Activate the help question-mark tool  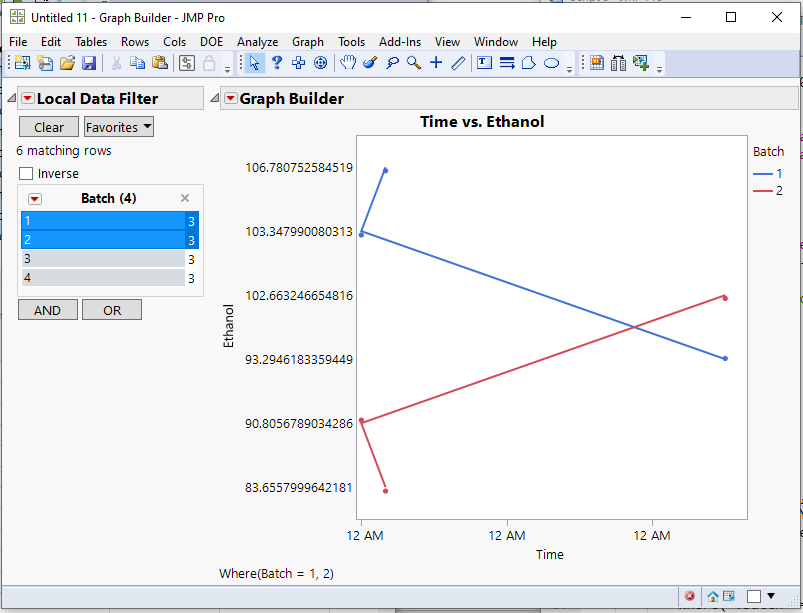[x=276, y=62]
